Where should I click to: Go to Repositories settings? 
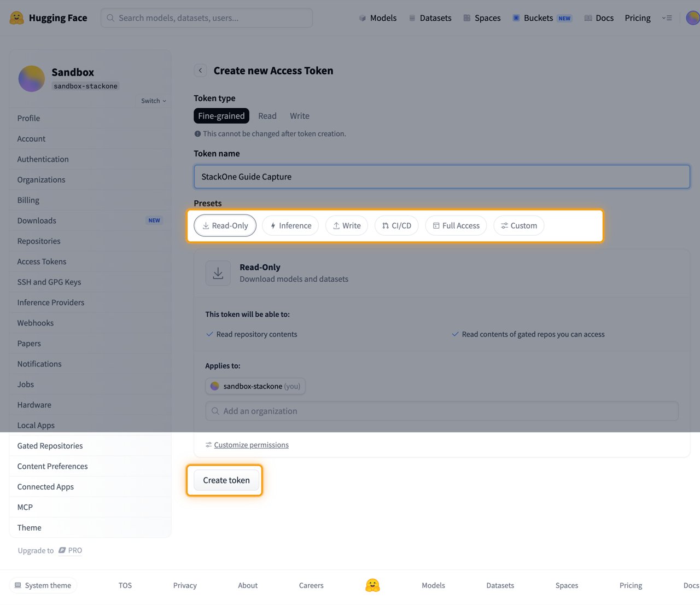pyautogui.click(x=90, y=241)
